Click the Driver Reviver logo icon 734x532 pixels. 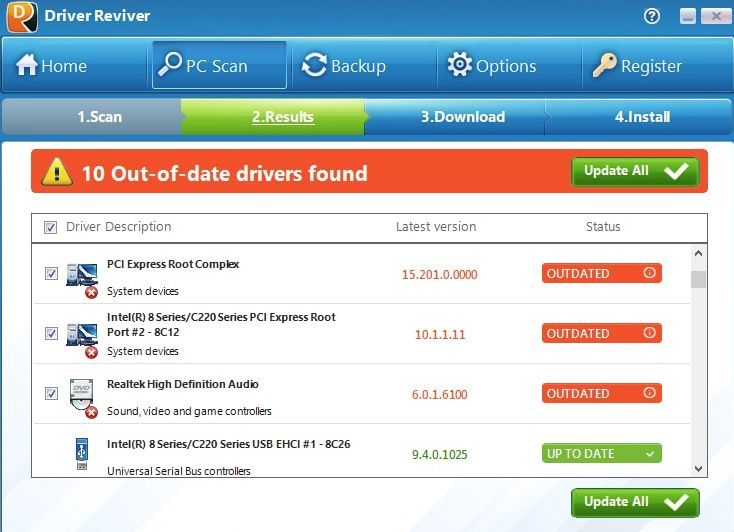(22, 16)
